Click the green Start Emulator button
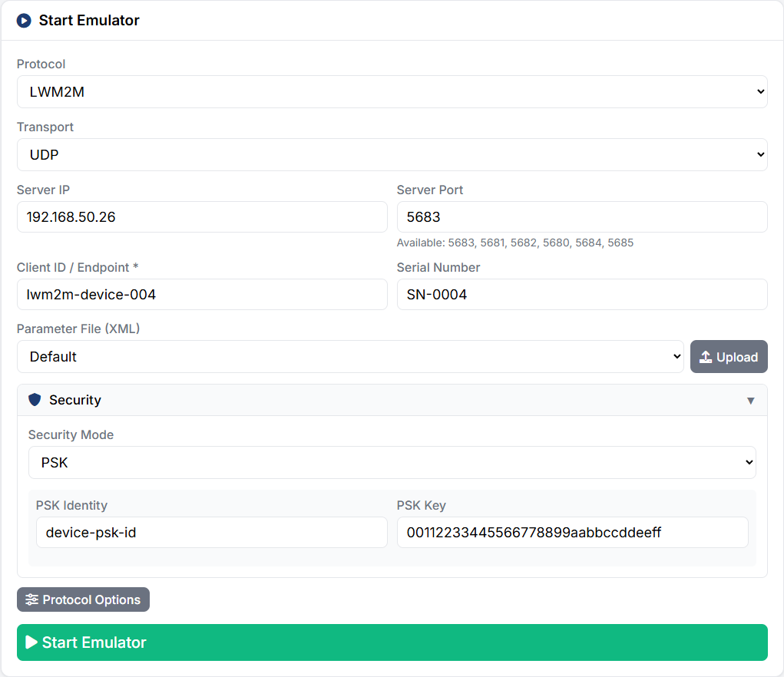This screenshot has height=677, width=784. 392,642
